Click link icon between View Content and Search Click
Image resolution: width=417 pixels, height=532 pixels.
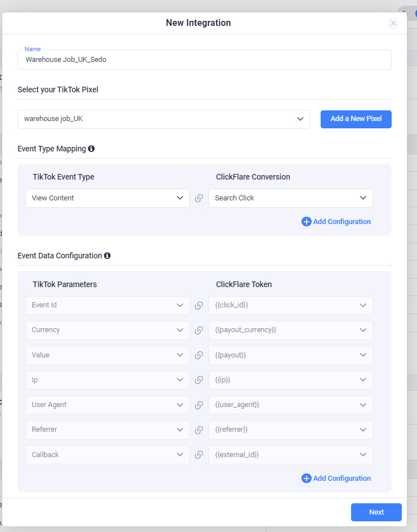pos(199,198)
